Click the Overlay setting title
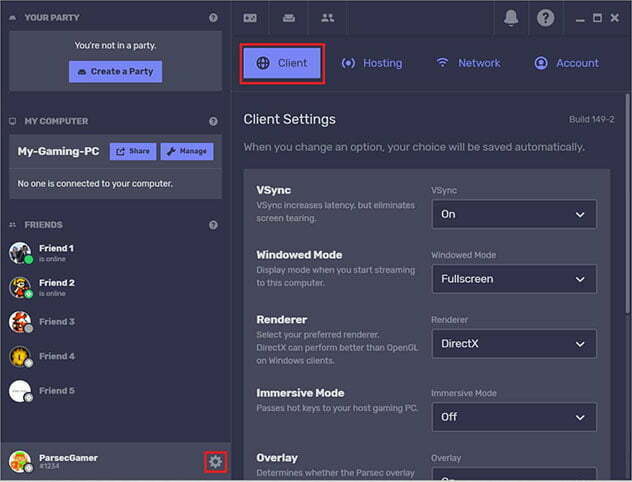The width and height of the screenshot is (632, 482). 277,458
